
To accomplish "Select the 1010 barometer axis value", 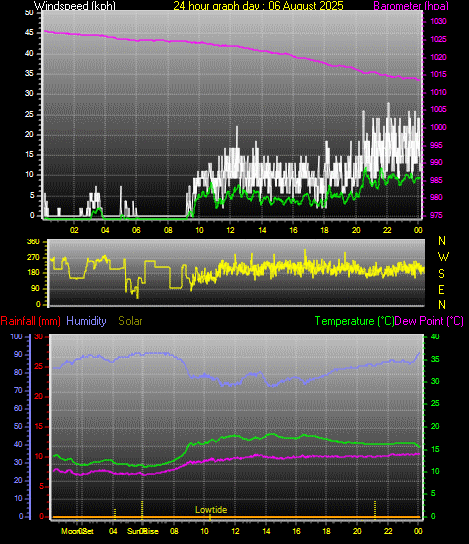I will (x=438, y=92).
